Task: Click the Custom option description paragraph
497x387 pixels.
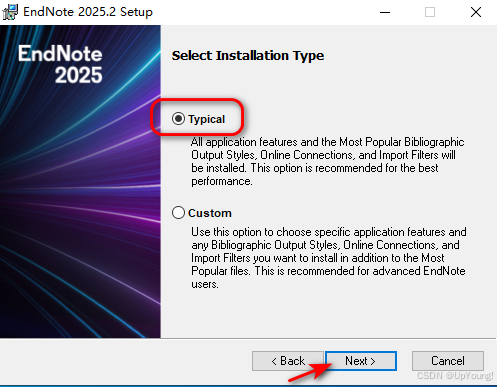Action: [328, 258]
